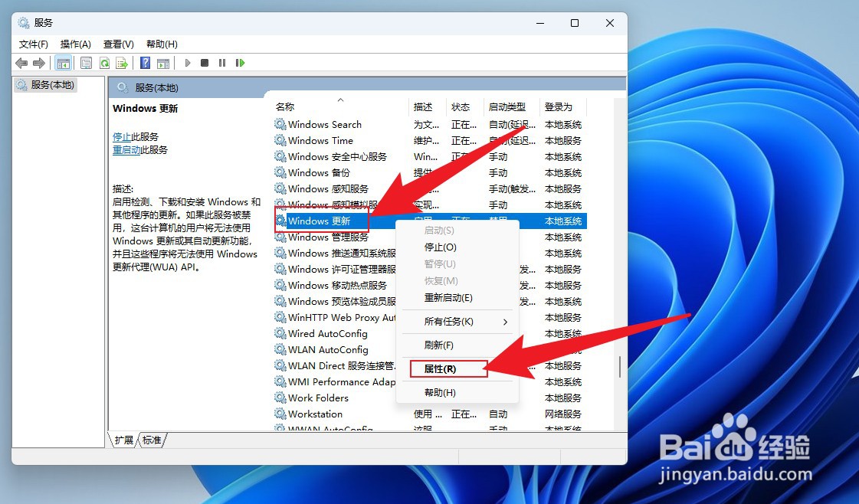Click the 启动类型 column header
Screen dimensions: 859x504
pyautogui.click(x=512, y=106)
